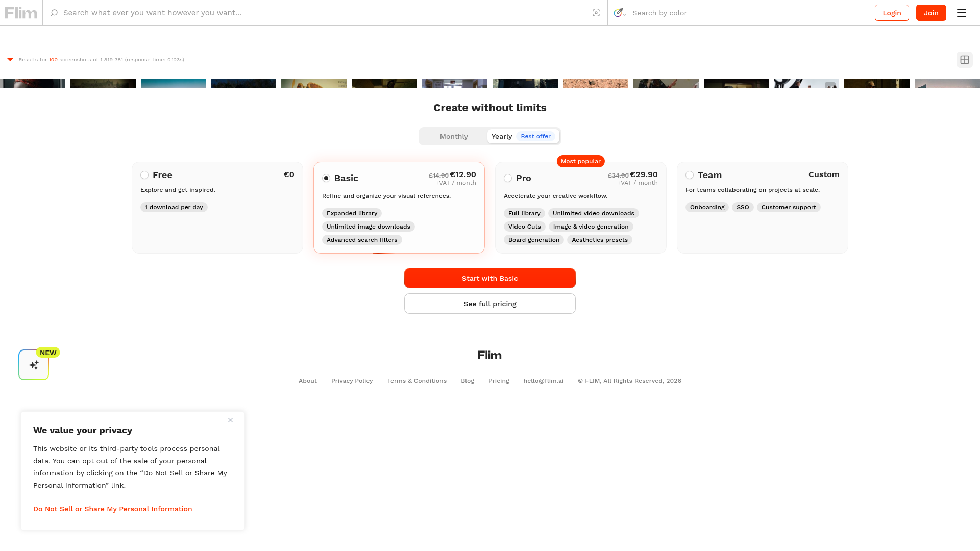Open the teal blue thumbnail
This screenshot has width=980, height=551.
[x=174, y=83]
